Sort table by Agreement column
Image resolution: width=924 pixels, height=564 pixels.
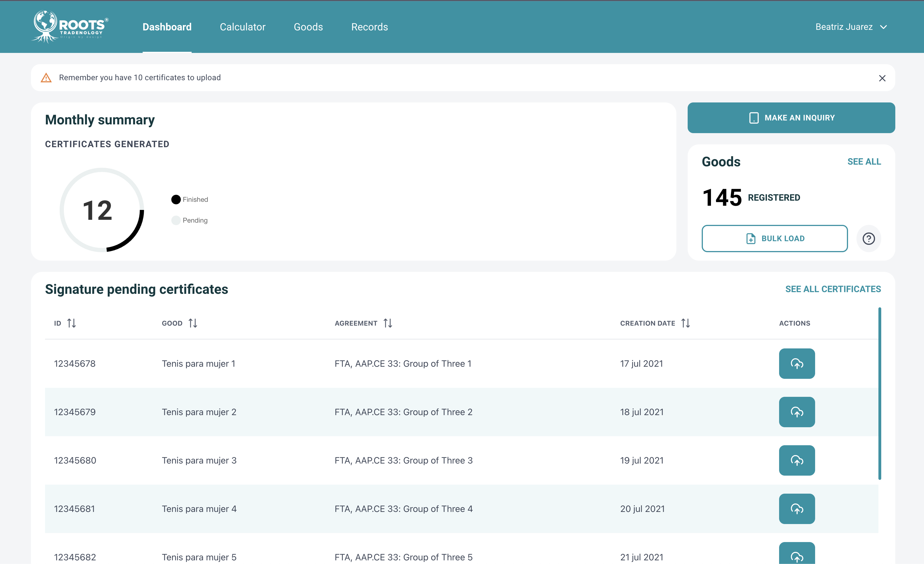[x=388, y=323]
